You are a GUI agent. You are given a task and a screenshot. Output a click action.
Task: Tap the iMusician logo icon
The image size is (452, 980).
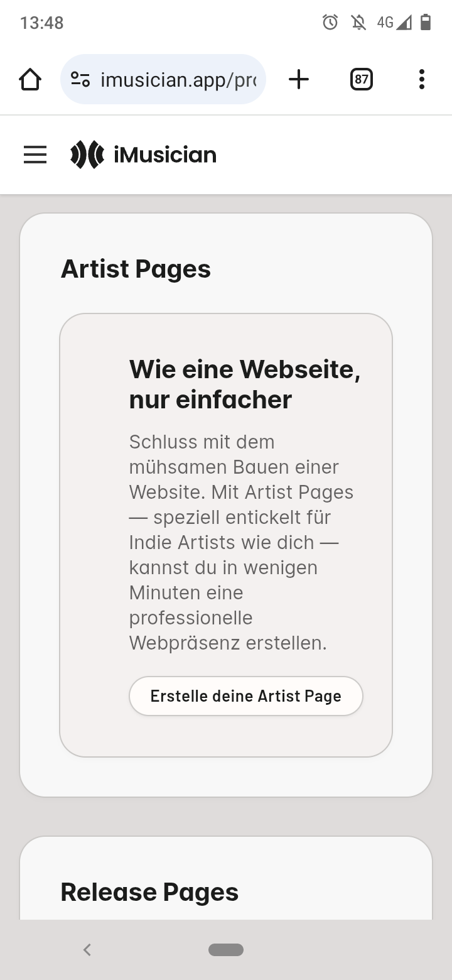pyautogui.click(x=87, y=155)
